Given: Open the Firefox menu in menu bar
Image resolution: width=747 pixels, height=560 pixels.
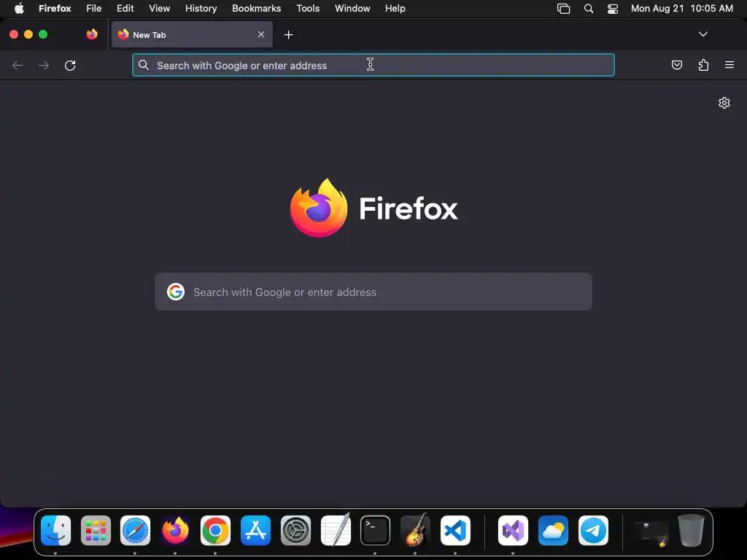Looking at the screenshot, I should click(55, 8).
